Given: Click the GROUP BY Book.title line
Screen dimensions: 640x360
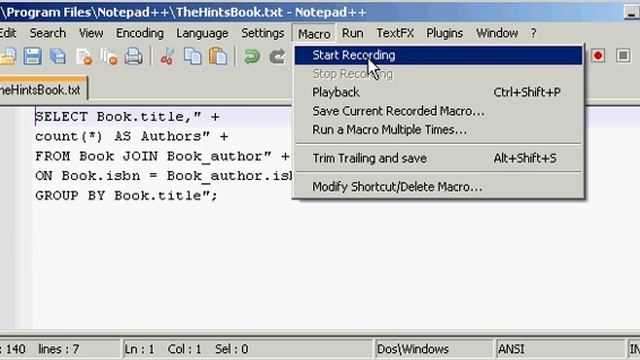Looking at the screenshot, I should [x=126, y=196].
